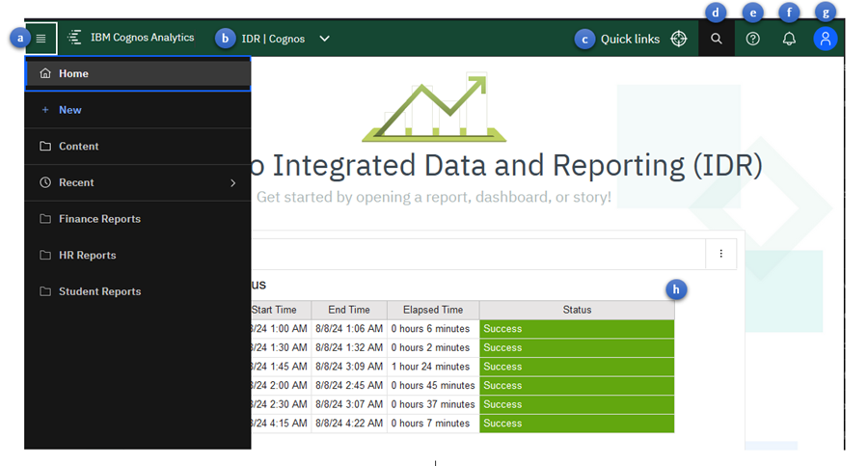
Task: Open Finance Reports folder entry
Action: pyautogui.click(x=138, y=219)
